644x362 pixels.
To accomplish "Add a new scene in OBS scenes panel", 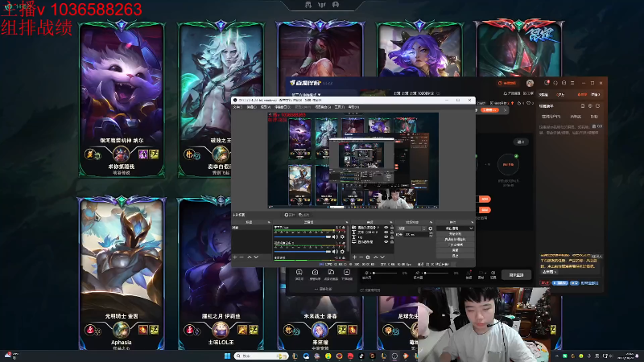I will 234,257.
